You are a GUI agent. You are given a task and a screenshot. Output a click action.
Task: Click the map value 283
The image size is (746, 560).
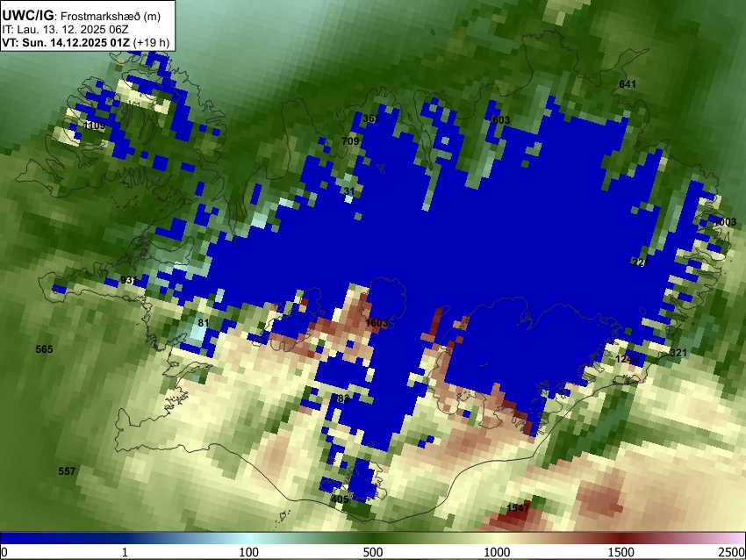coord(341,398)
